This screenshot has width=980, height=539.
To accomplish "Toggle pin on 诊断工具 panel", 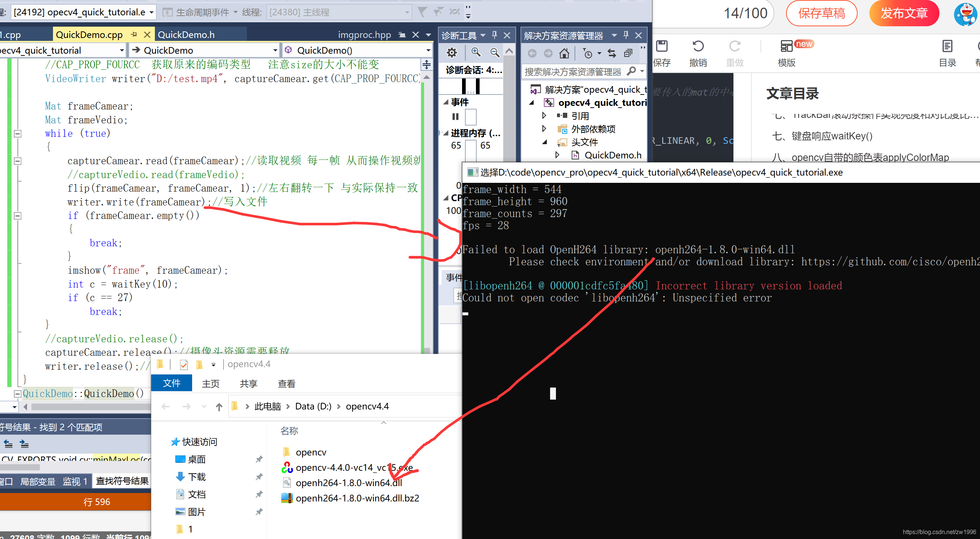I will point(495,35).
